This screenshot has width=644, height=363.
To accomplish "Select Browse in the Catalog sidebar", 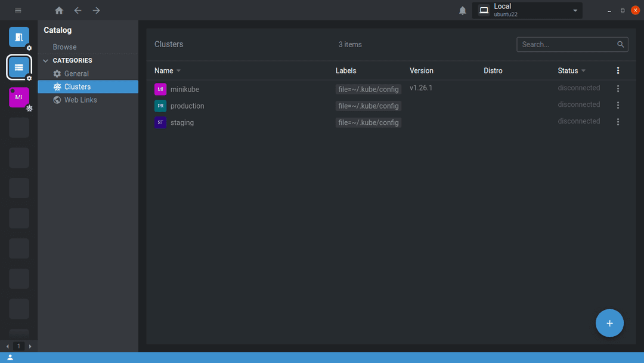I will (x=64, y=47).
